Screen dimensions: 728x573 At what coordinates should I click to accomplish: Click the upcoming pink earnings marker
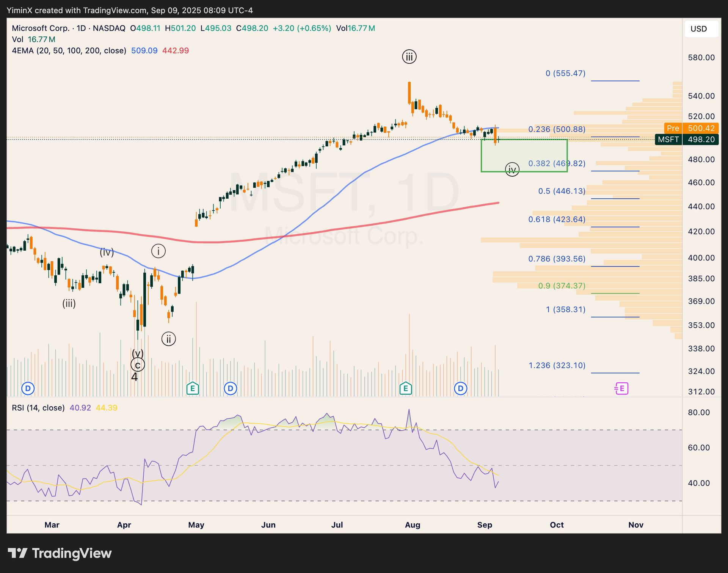621,388
